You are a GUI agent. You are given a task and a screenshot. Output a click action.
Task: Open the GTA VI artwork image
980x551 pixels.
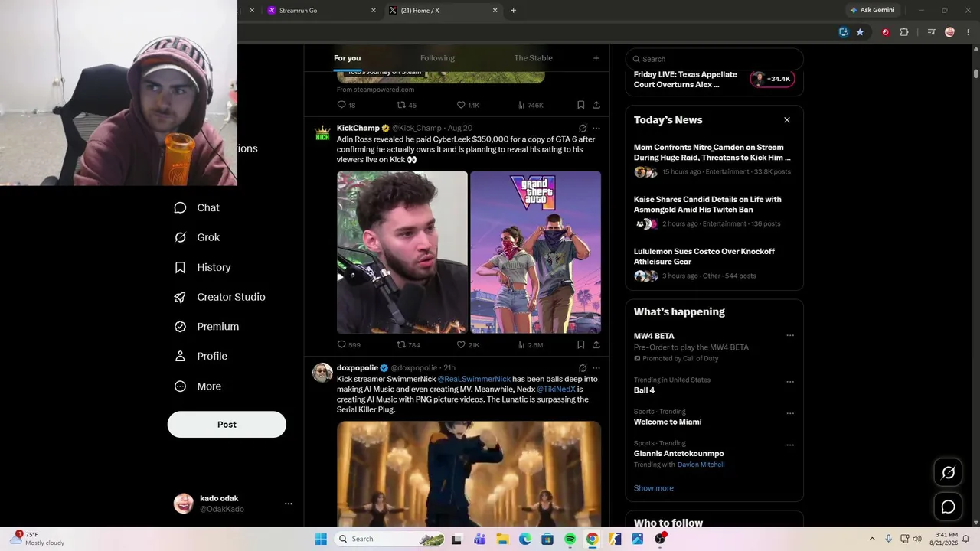point(536,253)
